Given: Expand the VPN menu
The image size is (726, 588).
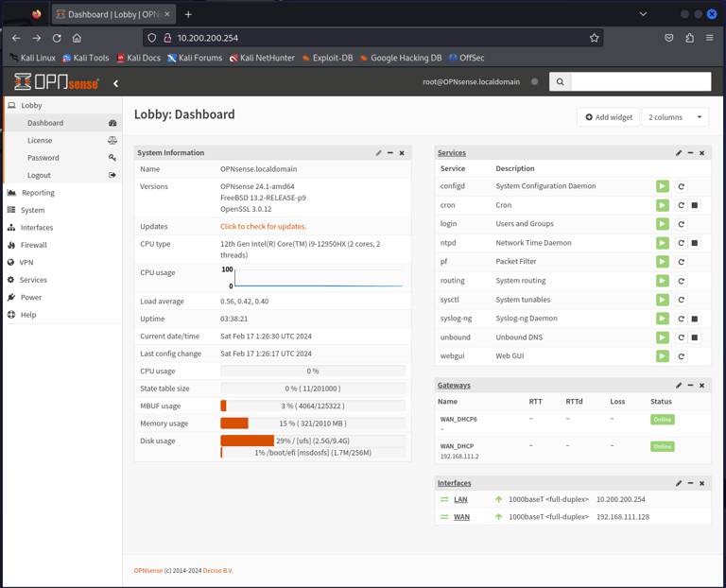Looking at the screenshot, I should coord(62,263).
